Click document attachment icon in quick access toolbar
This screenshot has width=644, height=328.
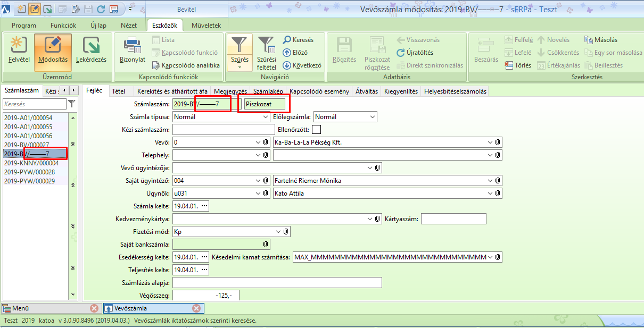(x=75, y=9)
